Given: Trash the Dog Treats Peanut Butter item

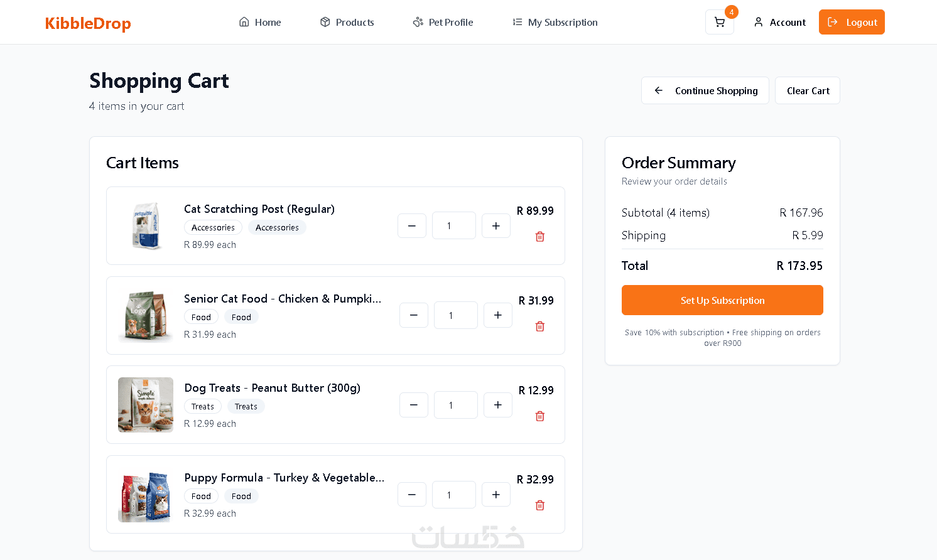Looking at the screenshot, I should coord(540,416).
